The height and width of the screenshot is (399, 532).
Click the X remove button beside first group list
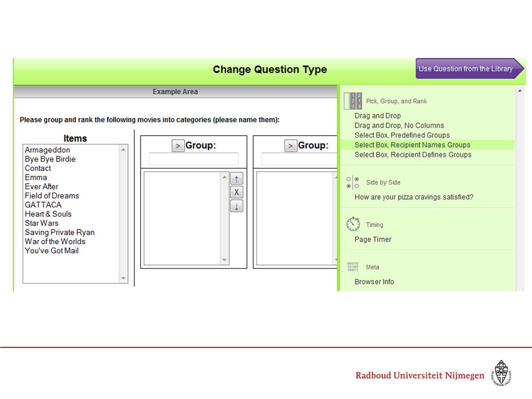coord(237,192)
